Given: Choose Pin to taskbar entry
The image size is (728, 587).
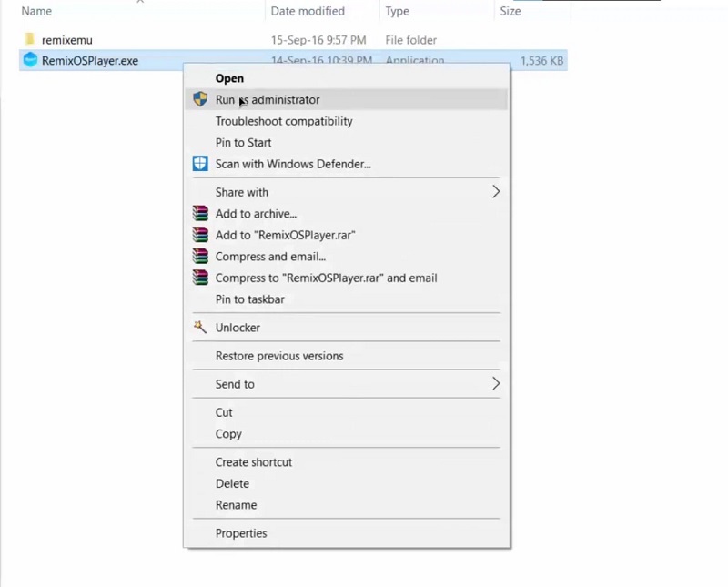Looking at the screenshot, I should click(x=249, y=299).
